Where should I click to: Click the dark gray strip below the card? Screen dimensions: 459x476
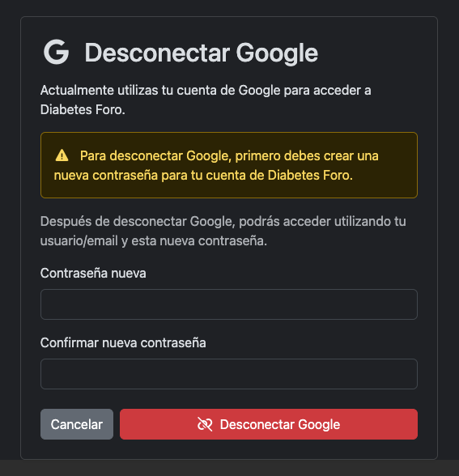[230, 468]
